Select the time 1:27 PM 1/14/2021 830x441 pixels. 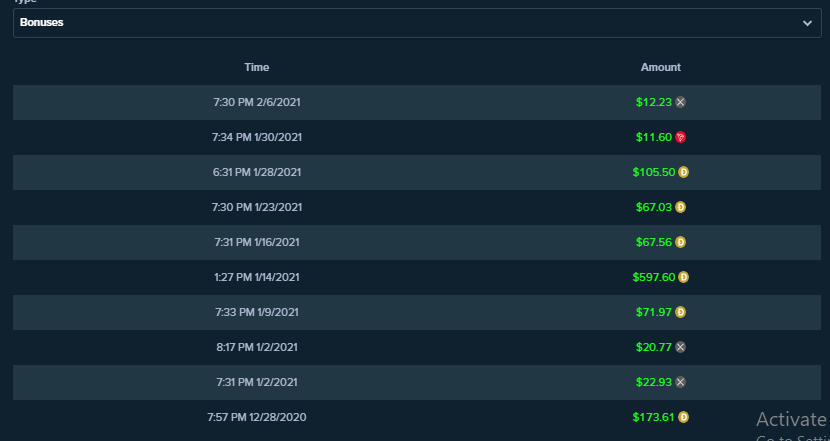[x=257, y=277]
